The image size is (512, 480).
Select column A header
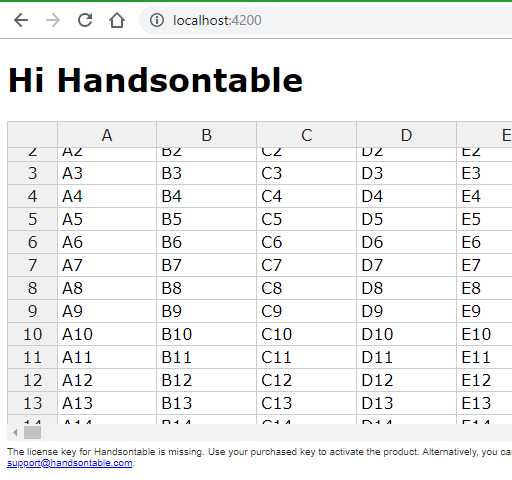coord(107,135)
